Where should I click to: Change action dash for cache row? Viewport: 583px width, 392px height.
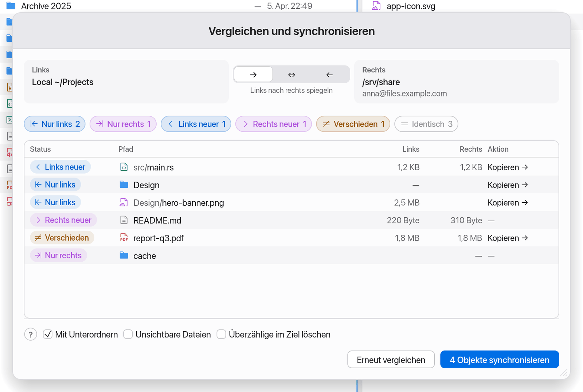(x=491, y=256)
